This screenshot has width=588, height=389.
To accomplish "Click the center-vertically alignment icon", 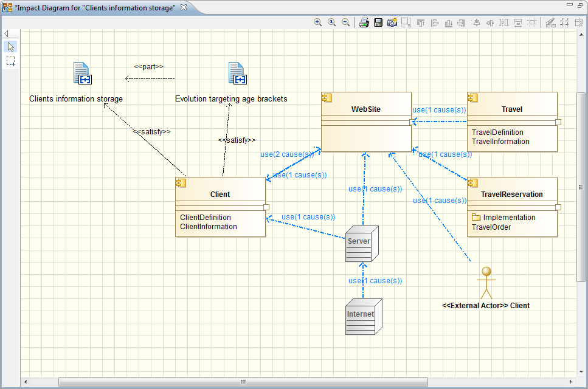I will pos(476,23).
